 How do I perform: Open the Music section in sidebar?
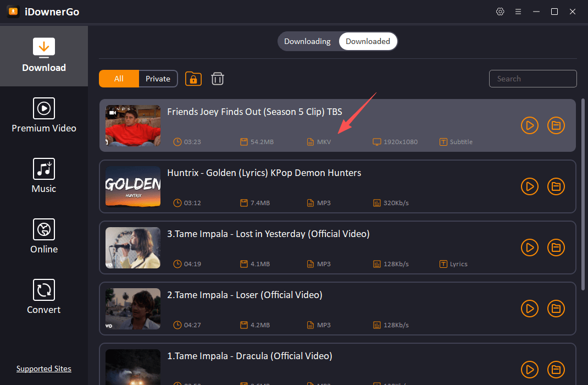pyautogui.click(x=44, y=177)
